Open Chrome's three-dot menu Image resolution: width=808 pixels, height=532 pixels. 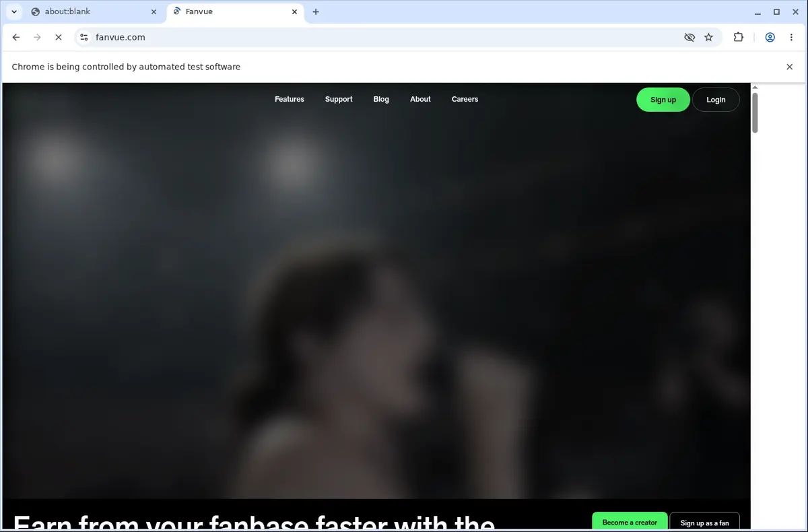791,38
